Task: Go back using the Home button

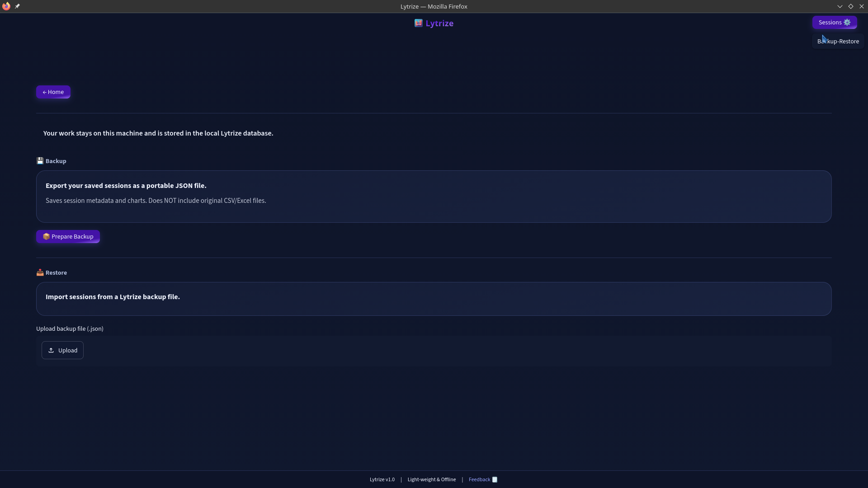Action: tap(53, 92)
